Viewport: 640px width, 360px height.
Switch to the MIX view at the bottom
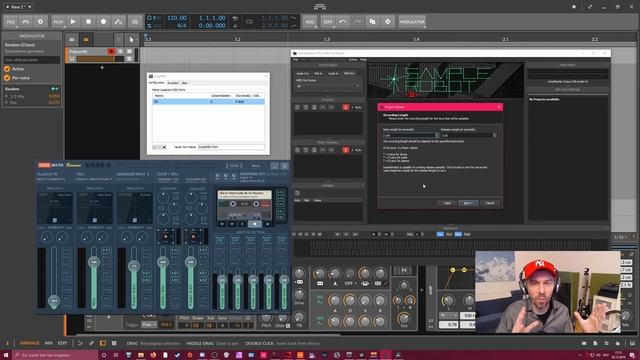[x=49, y=343]
